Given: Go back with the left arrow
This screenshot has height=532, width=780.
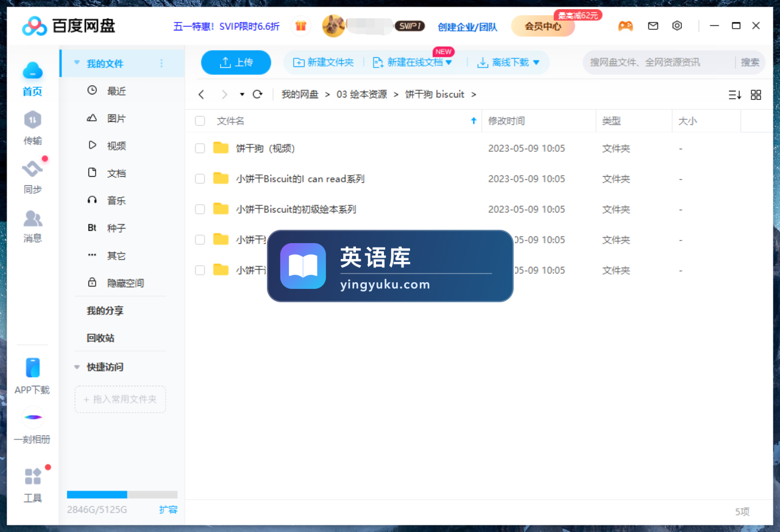Looking at the screenshot, I should [201, 94].
